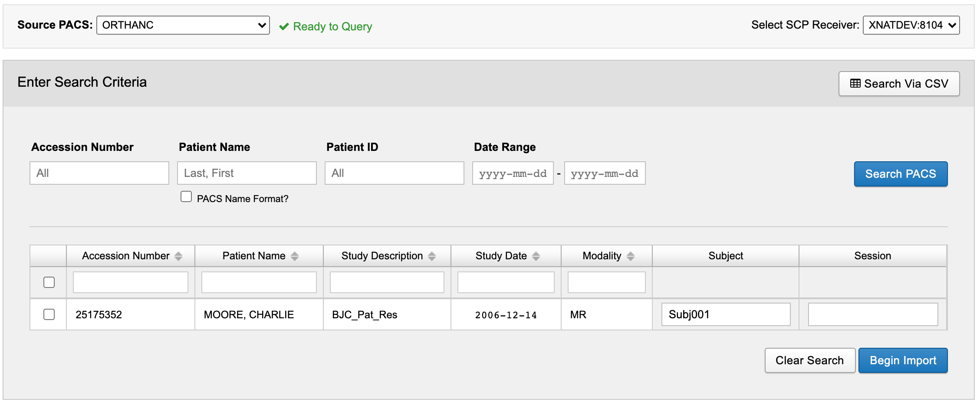Screen dimensions: 980x405
Task: Sort by Accession Number column arrows
Action: 178,256
